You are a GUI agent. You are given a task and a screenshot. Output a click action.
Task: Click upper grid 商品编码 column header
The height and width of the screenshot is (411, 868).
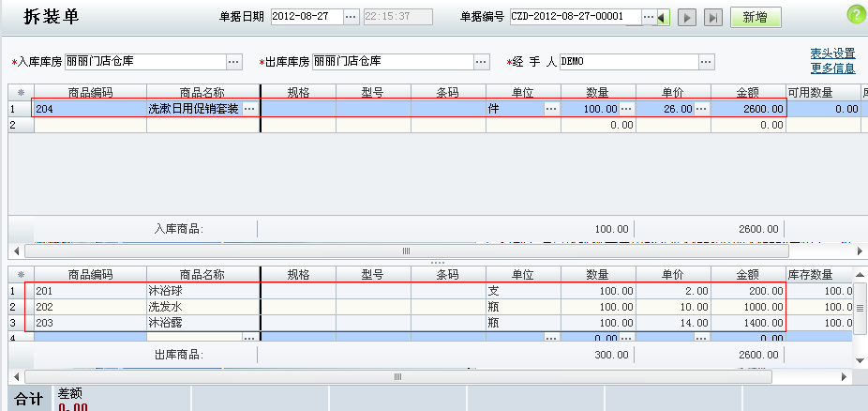click(90, 93)
